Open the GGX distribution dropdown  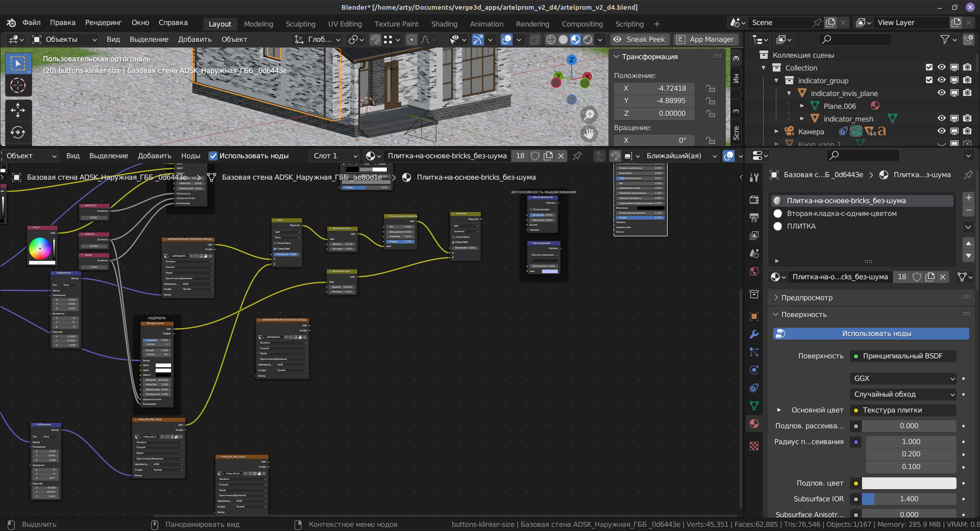click(903, 378)
